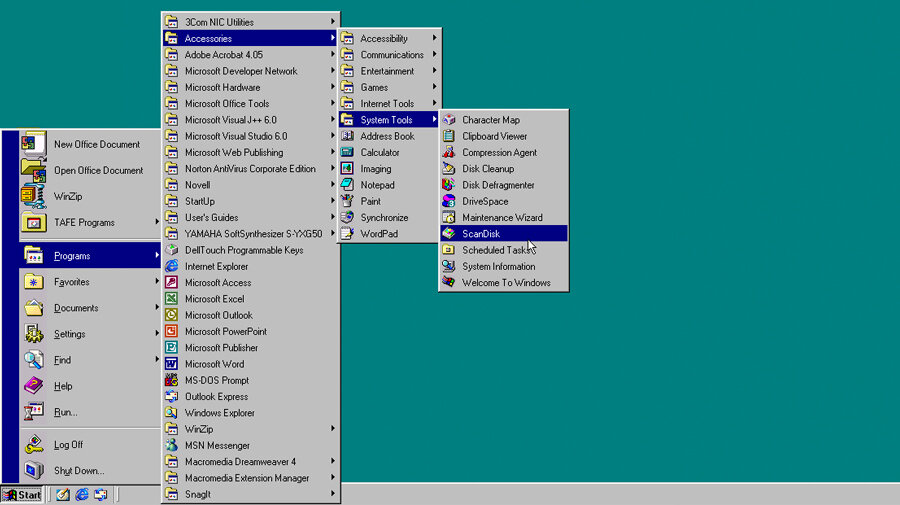Launch WinZip from top of Start menu

[90, 196]
